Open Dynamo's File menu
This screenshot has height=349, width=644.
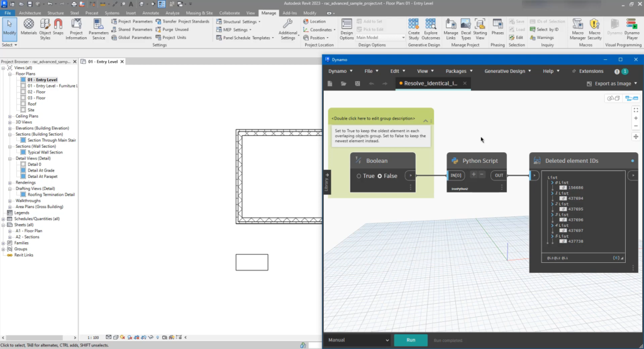[371, 71]
